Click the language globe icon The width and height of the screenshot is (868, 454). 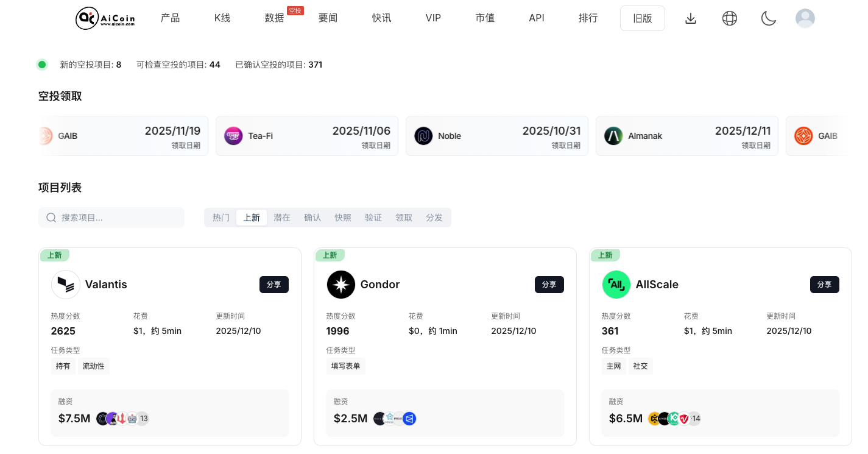[729, 18]
